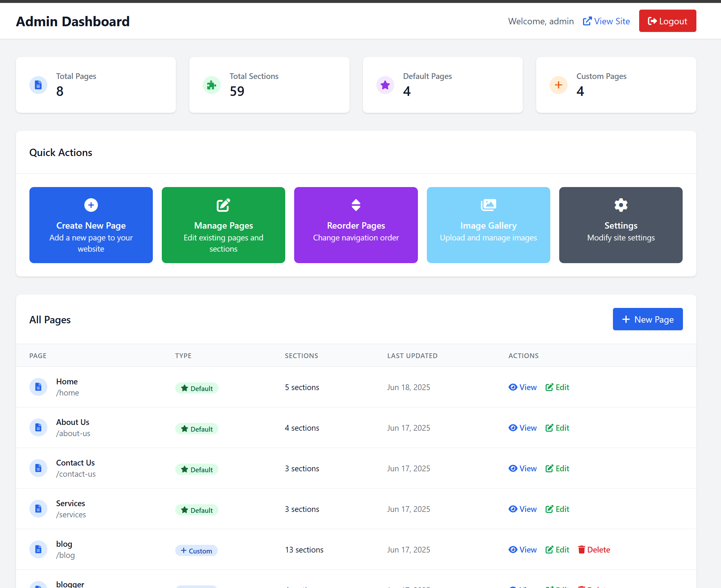Click the SECTIONS column header
This screenshot has width=721, height=588.
point(302,356)
